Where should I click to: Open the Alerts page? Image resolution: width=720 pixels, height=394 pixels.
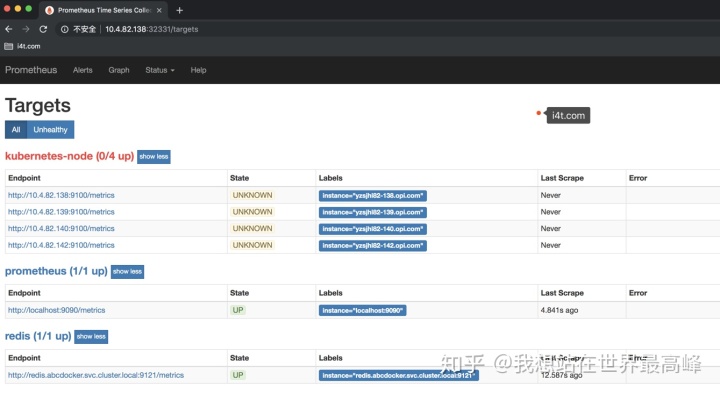pyautogui.click(x=83, y=70)
